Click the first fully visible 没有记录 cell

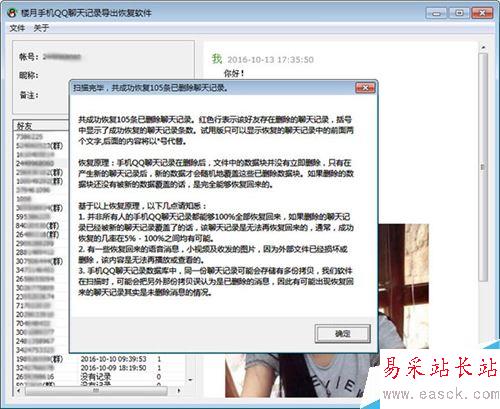(95, 377)
